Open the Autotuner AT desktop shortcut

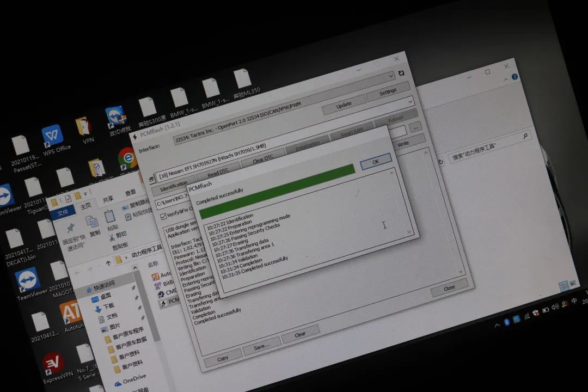coord(72,316)
